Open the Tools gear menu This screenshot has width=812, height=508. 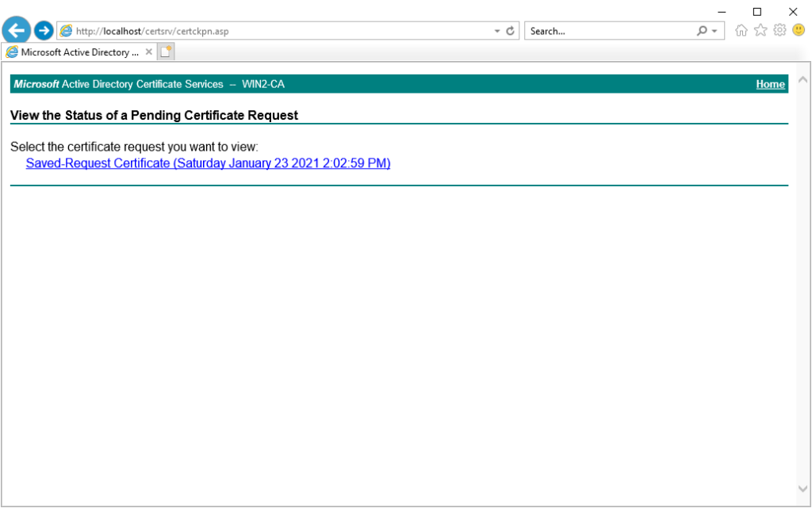pos(779,30)
